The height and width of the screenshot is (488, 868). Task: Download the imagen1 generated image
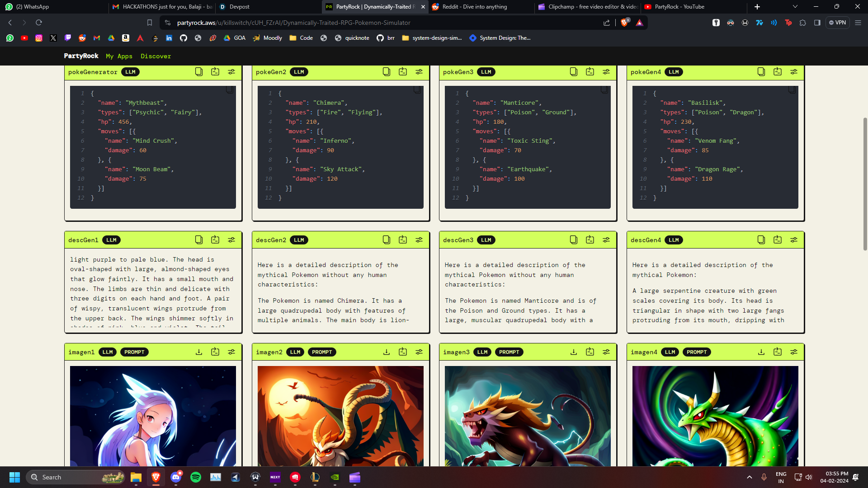(x=199, y=352)
